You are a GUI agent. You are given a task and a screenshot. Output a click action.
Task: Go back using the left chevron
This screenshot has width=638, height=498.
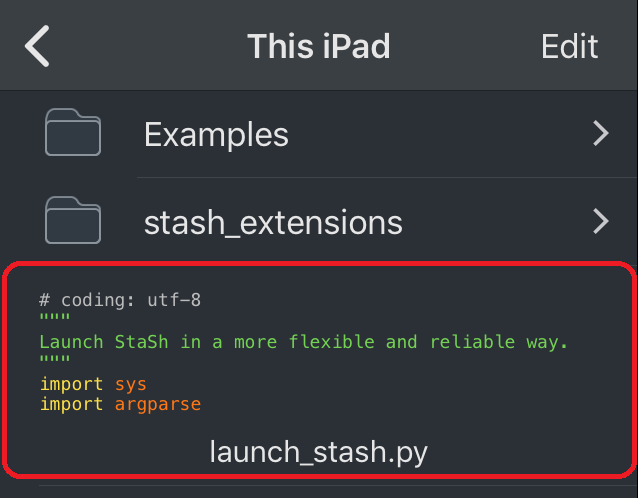pos(37,46)
